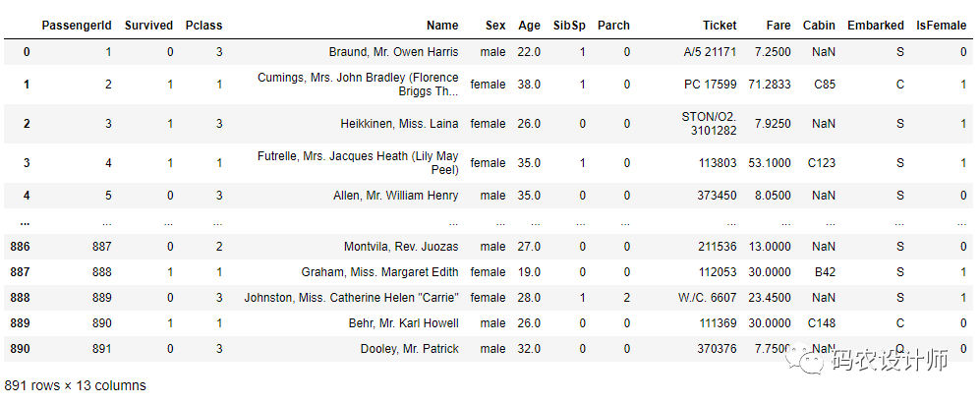Select the IsFemale column header
The width and height of the screenshot is (980, 403).
(x=941, y=26)
